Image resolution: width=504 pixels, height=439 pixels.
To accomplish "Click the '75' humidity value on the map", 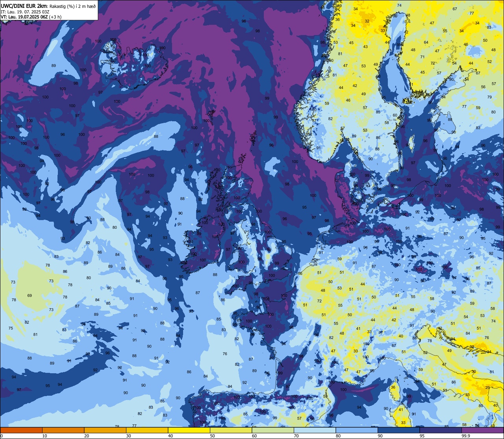I will coord(11,328).
